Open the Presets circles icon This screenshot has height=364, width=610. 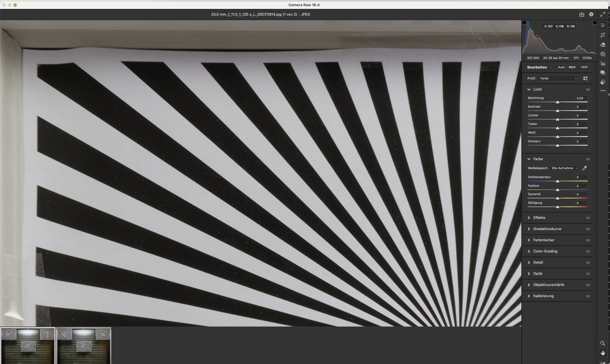click(x=603, y=82)
